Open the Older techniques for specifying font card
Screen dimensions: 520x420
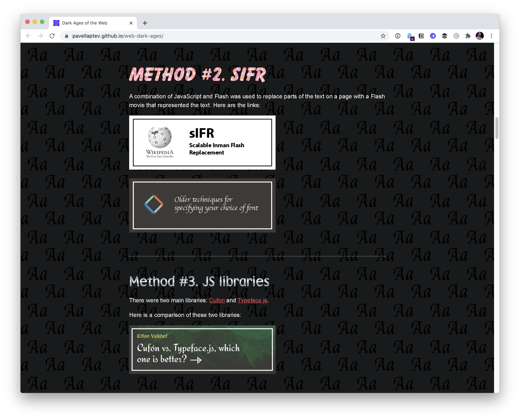tap(202, 205)
